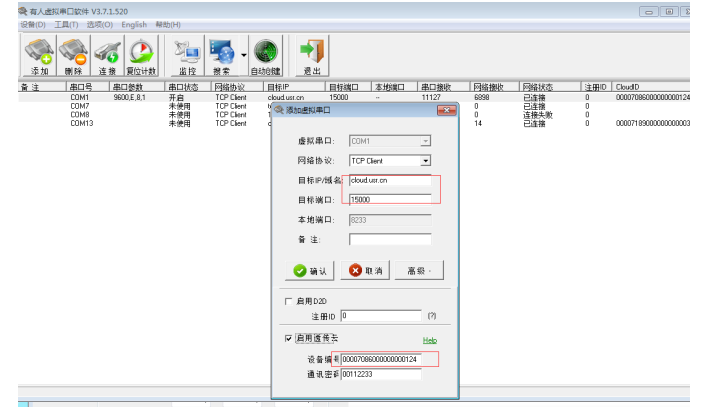Click the 目标IP/域名 field with cloud.usr.cn
Screen dimensions: 701x407
point(390,180)
